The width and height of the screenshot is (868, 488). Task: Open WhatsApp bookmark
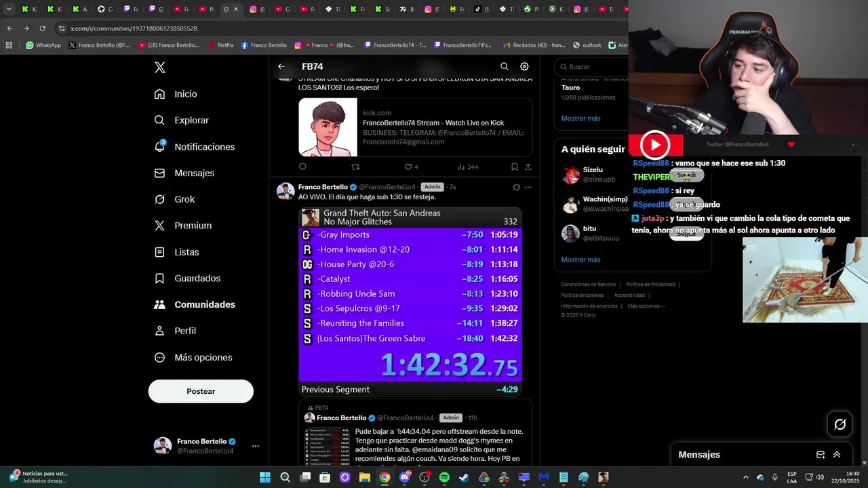point(43,45)
